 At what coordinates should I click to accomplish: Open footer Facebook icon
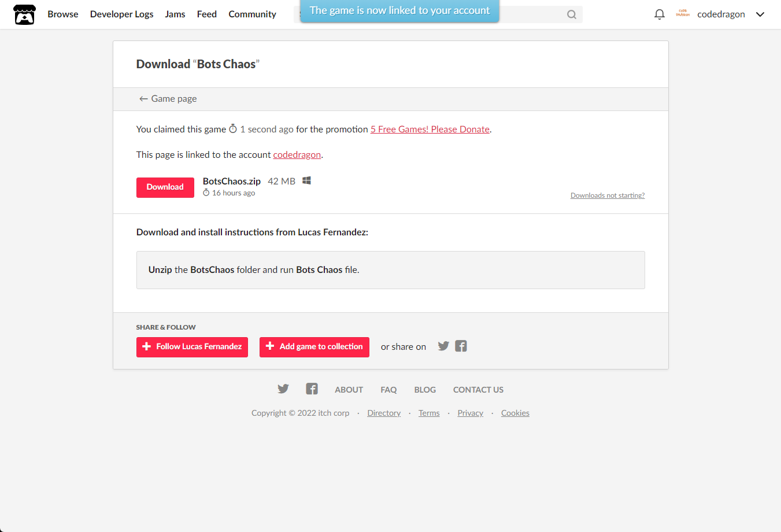point(312,389)
